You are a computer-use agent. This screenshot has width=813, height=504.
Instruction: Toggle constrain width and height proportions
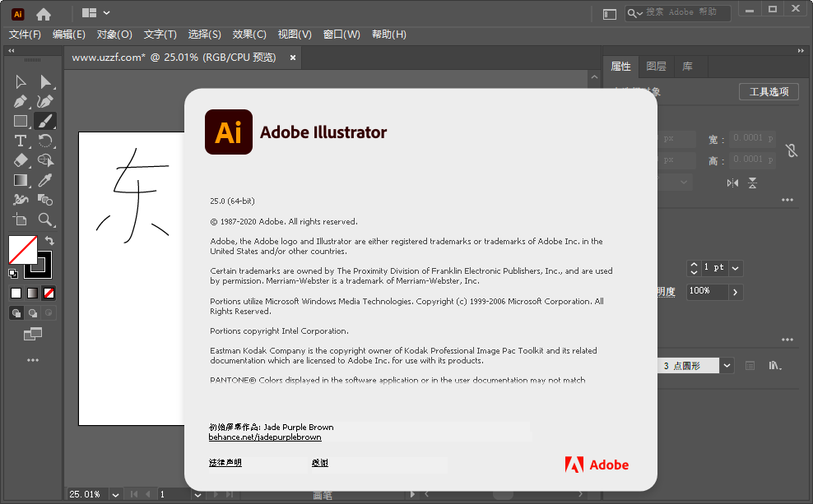792,150
